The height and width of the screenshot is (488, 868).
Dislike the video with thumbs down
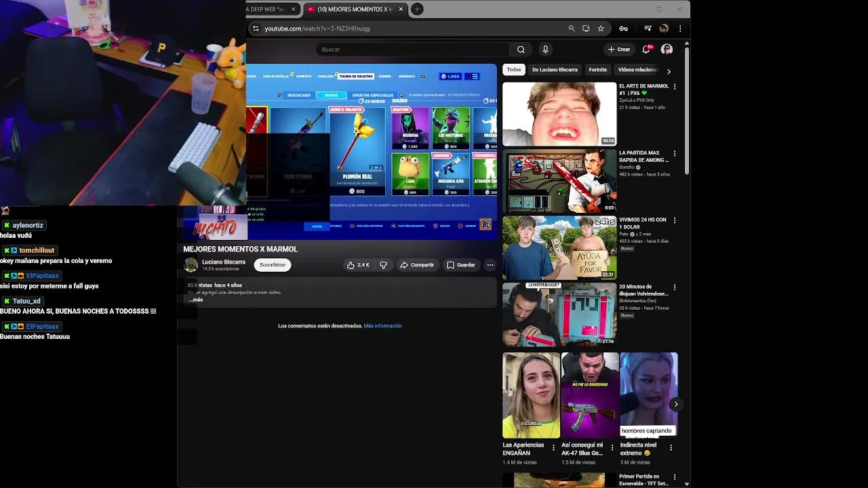(383, 265)
